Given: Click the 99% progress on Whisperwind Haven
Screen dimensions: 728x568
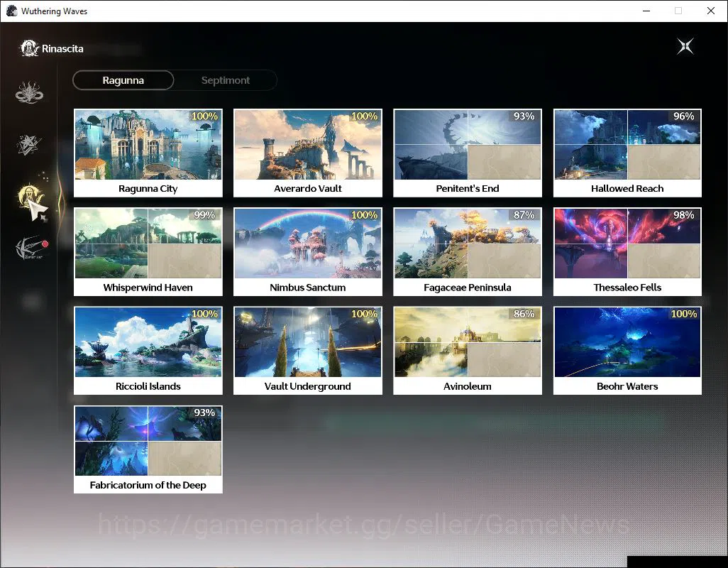Looking at the screenshot, I should pos(204,215).
